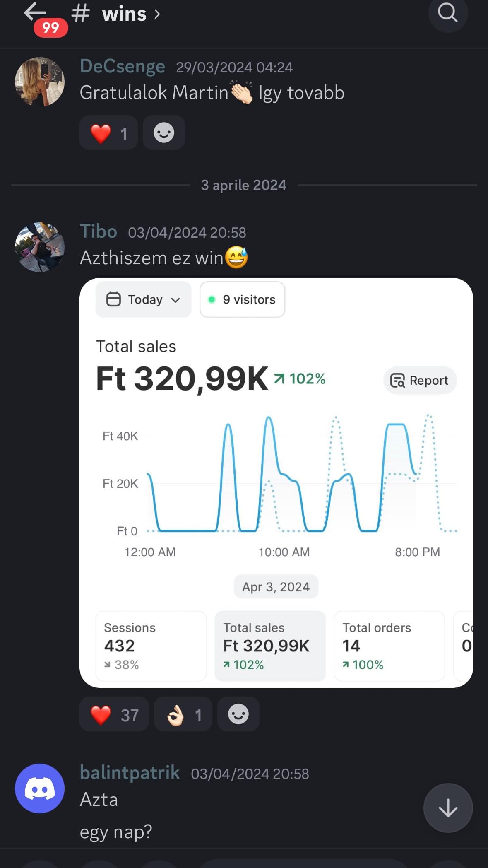Open the Today date range dropdown
This screenshot has height=868, width=488.
tap(143, 299)
